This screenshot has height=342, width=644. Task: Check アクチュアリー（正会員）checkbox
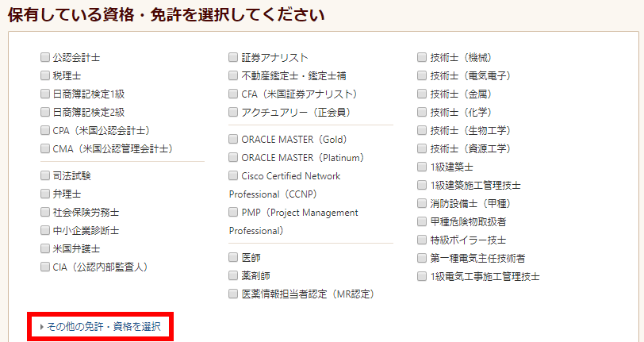[x=233, y=112]
